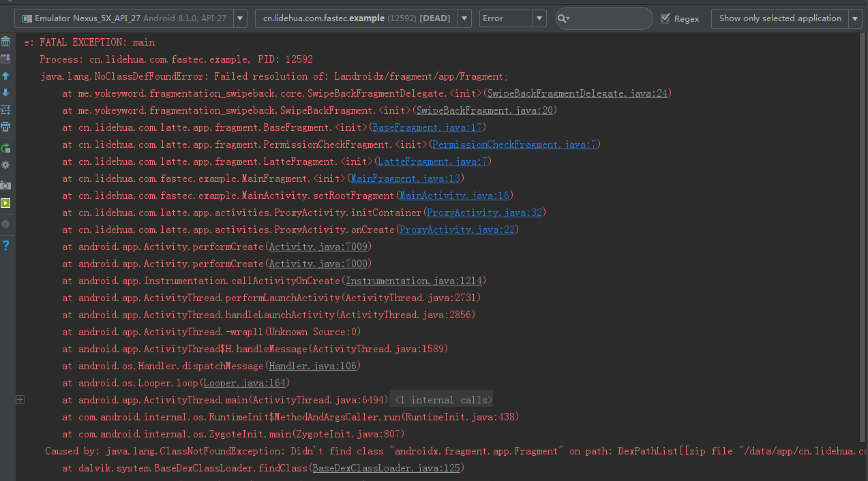Open Show only selected application dropdown

click(x=787, y=18)
